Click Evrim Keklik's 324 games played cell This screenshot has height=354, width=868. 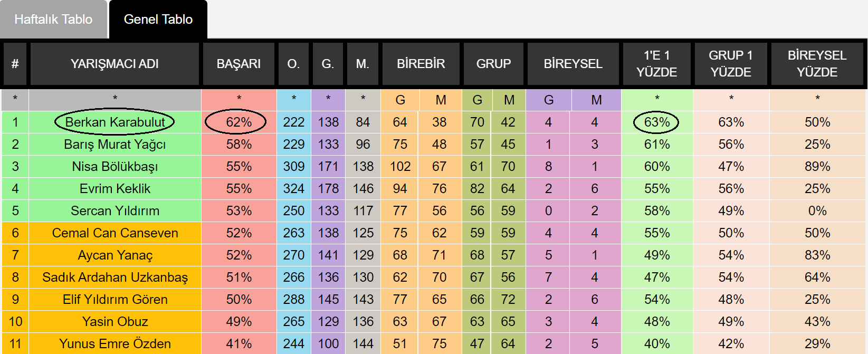pyautogui.click(x=294, y=189)
